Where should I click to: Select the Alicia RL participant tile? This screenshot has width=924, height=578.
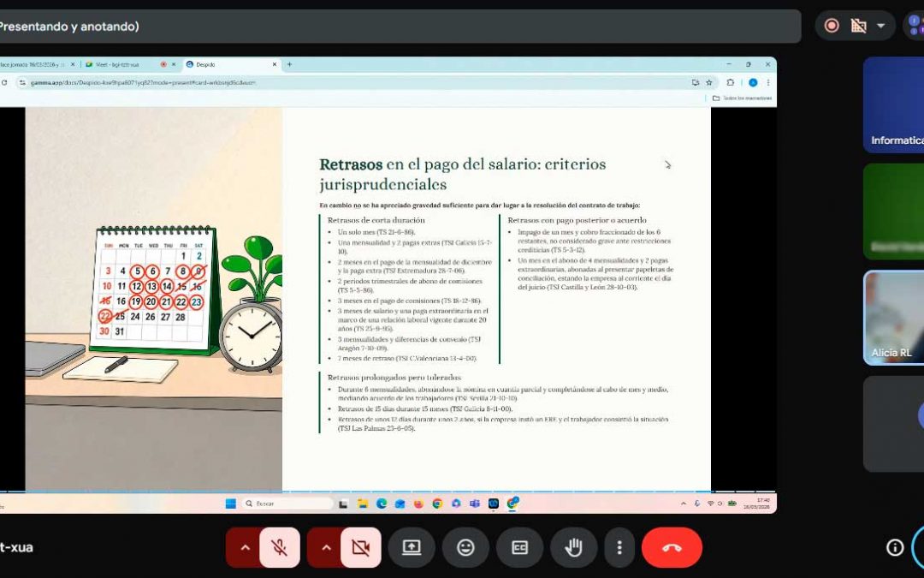point(894,318)
